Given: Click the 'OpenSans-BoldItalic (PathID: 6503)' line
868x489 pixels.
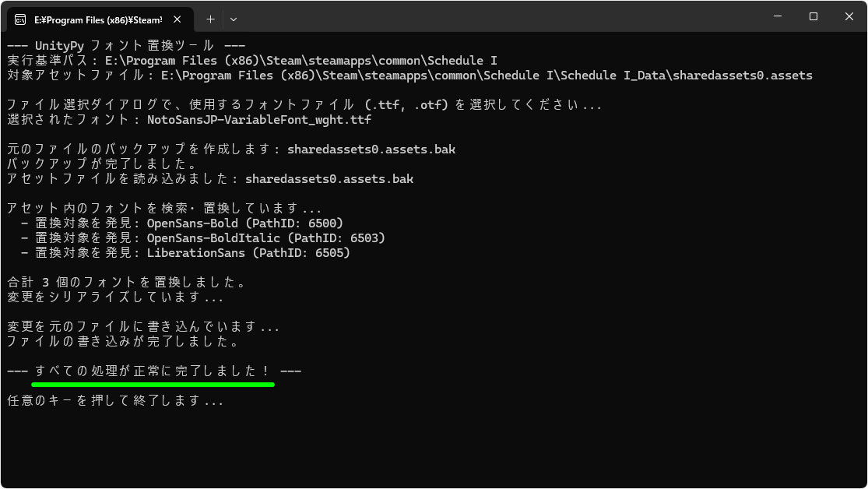Looking at the screenshot, I should (x=203, y=238).
